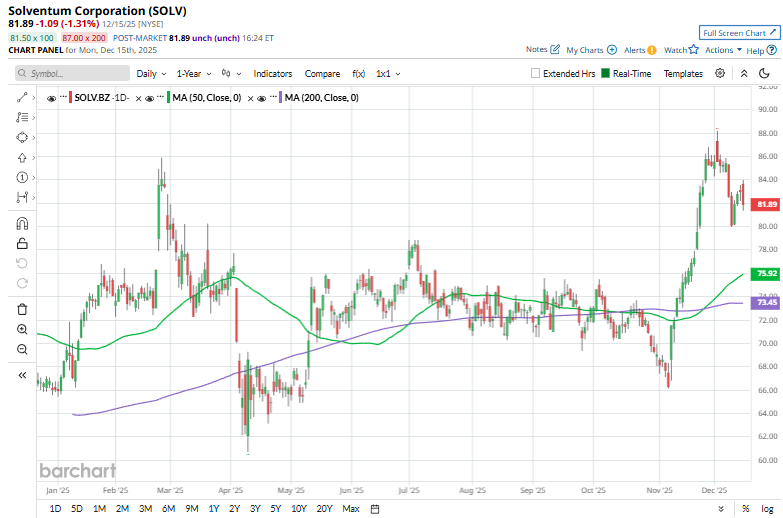This screenshot has width=783, height=518.
Task: Toggle the percent scale
Action: pos(746,509)
